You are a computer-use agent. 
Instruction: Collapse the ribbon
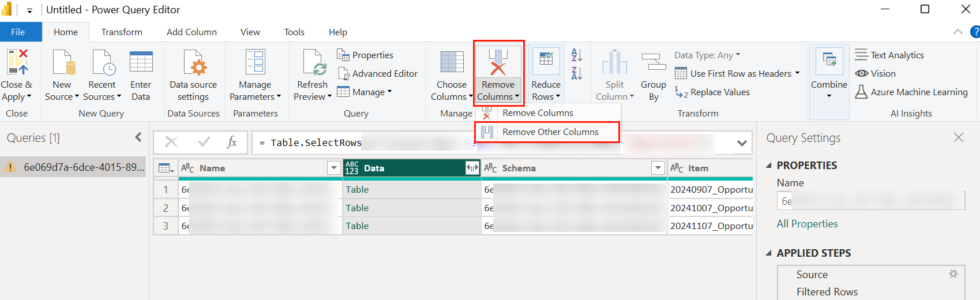(958, 32)
